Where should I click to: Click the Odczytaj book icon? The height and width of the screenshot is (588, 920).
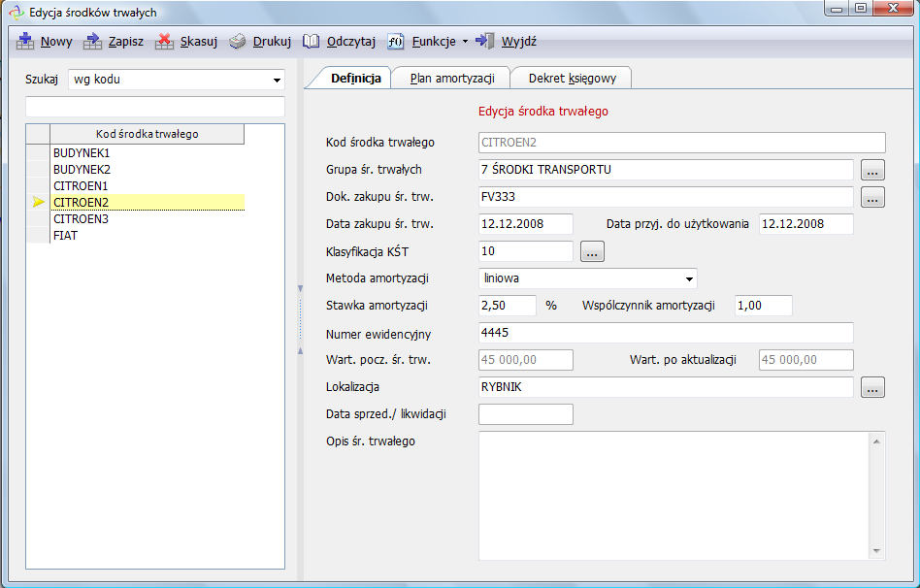311,41
